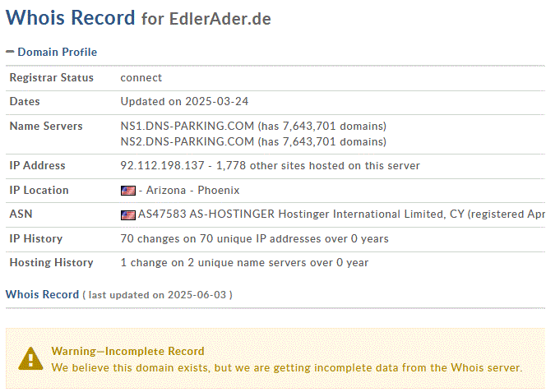
Task: Click the US flag beside AS47583
Action: coord(127,215)
